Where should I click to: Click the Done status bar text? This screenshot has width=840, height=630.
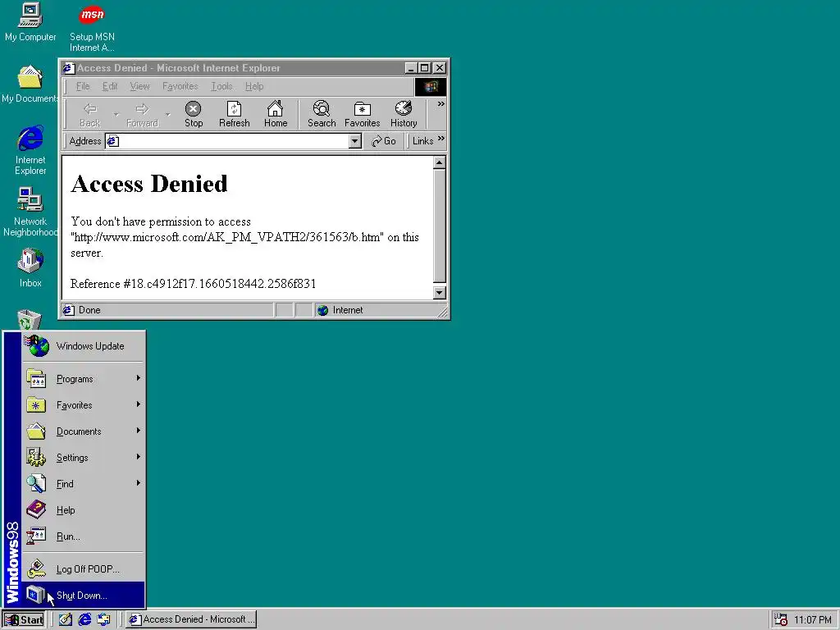coord(89,310)
